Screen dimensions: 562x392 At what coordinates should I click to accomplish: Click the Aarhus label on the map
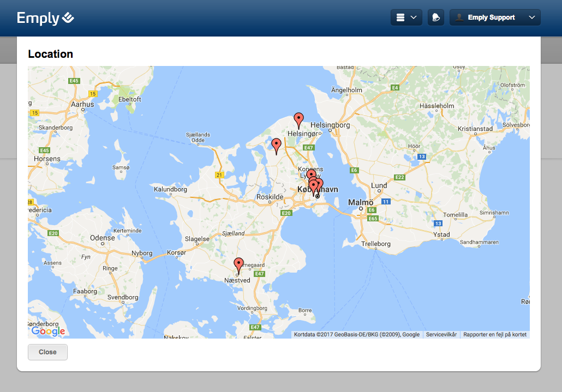(x=82, y=104)
